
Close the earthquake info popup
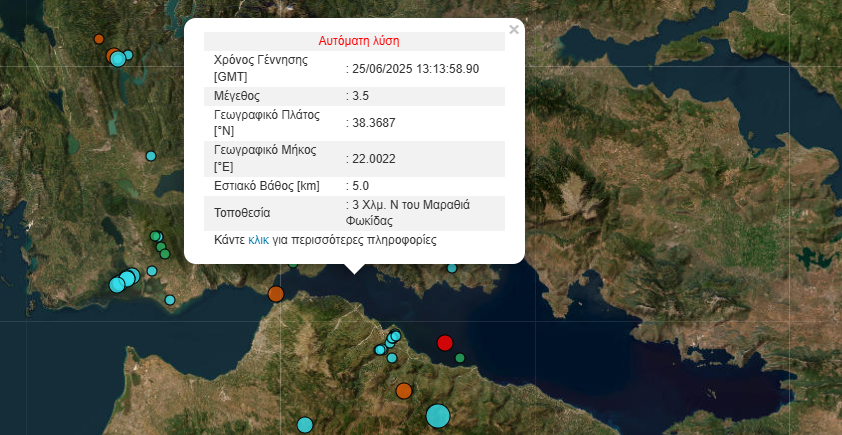pyautogui.click(x=514, y=30)
